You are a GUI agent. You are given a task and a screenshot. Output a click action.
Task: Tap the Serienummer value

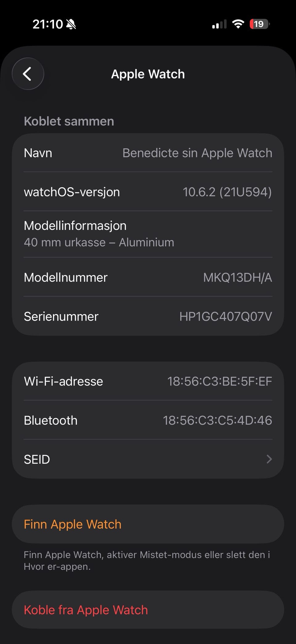(225, 316)
